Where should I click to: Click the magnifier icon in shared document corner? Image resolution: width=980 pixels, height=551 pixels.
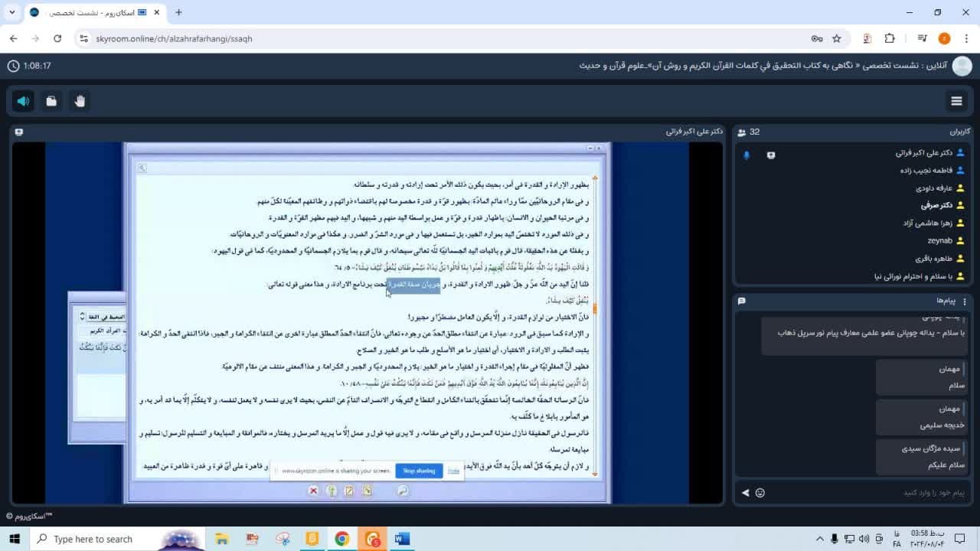point(142,168)
